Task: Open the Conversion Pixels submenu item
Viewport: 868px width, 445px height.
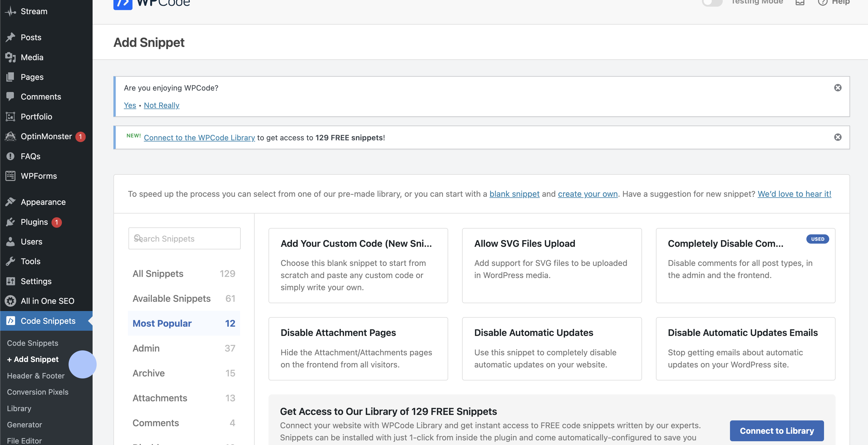Action: 38,392
